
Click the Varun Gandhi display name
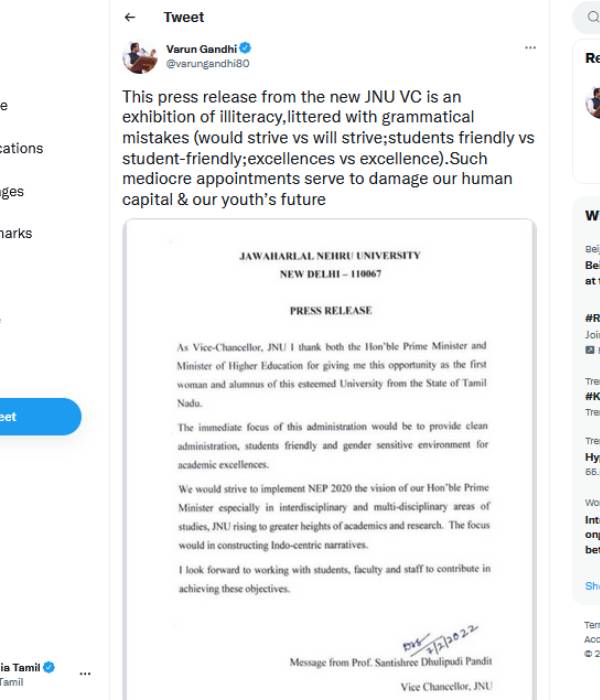[x=201, y=48]
